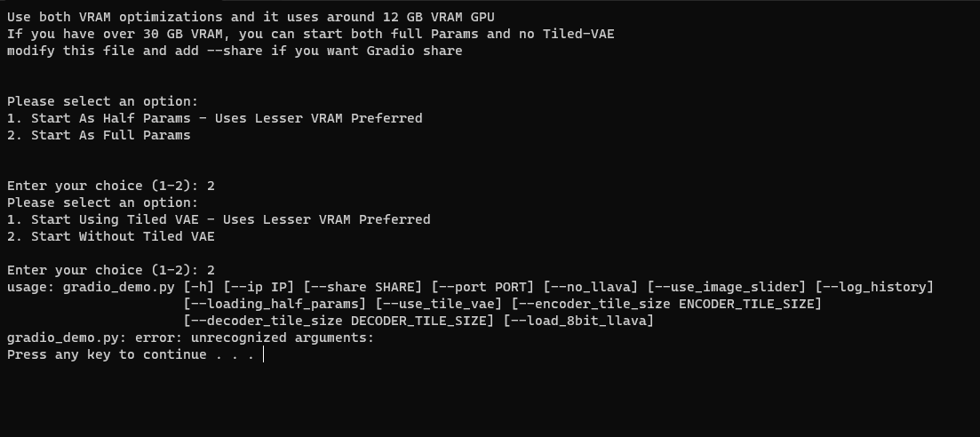
Task: Click the "unrecognized arguments" error line
Action: [191, 338]
